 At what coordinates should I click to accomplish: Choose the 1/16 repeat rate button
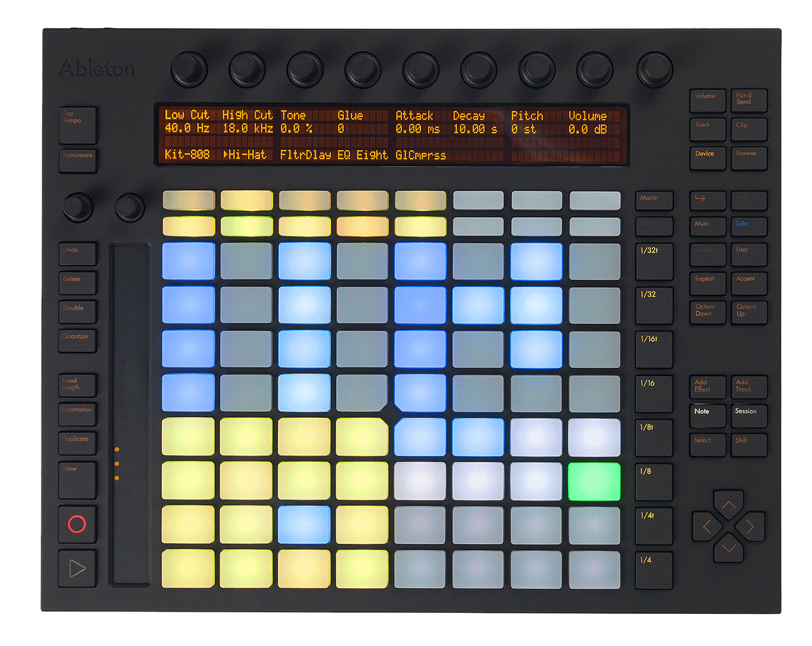point(654,394)
